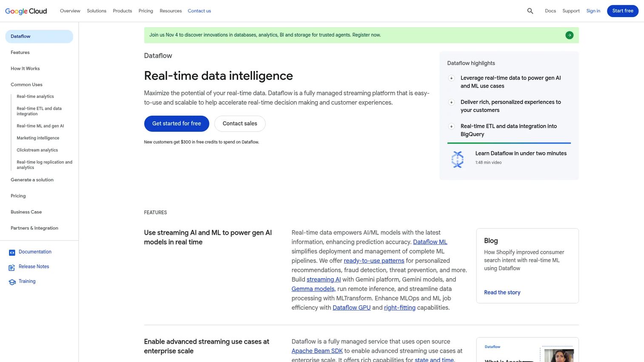Click Contact us in the header
The image size is (644, 362).
tap(199, 11)
